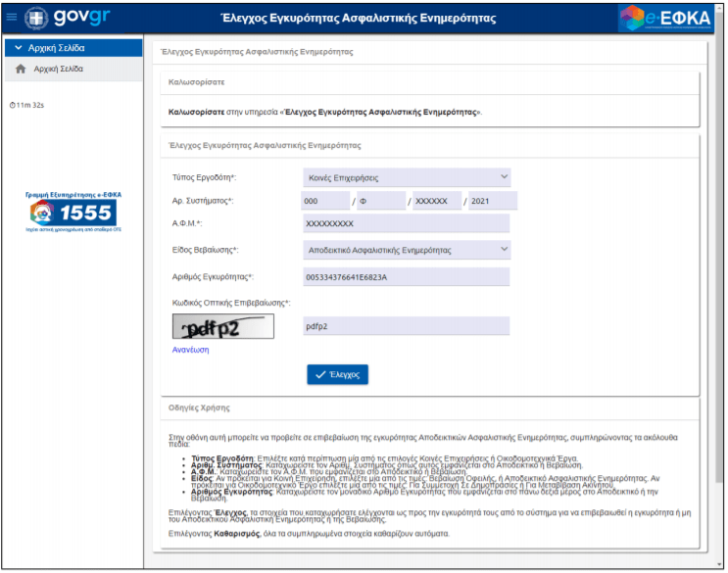
Task: Click the Αρ. Συστήματος* label
Action: (203, 201)
